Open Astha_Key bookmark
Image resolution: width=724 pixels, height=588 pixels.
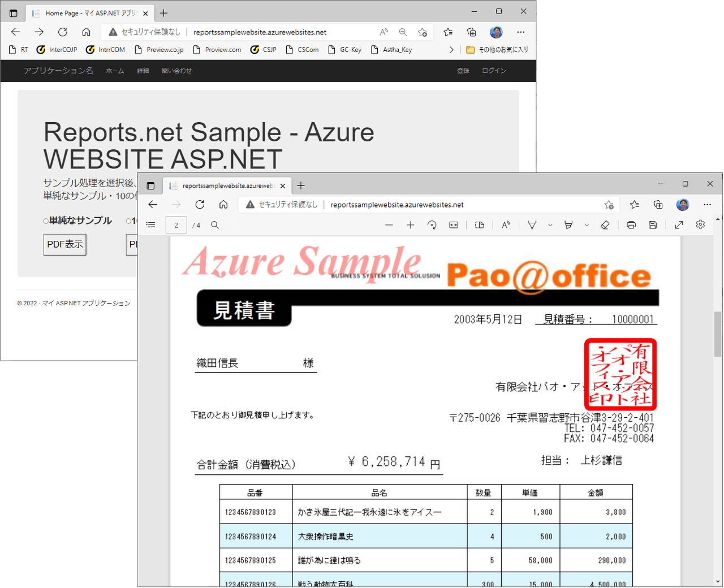click(x=391, y=50)
